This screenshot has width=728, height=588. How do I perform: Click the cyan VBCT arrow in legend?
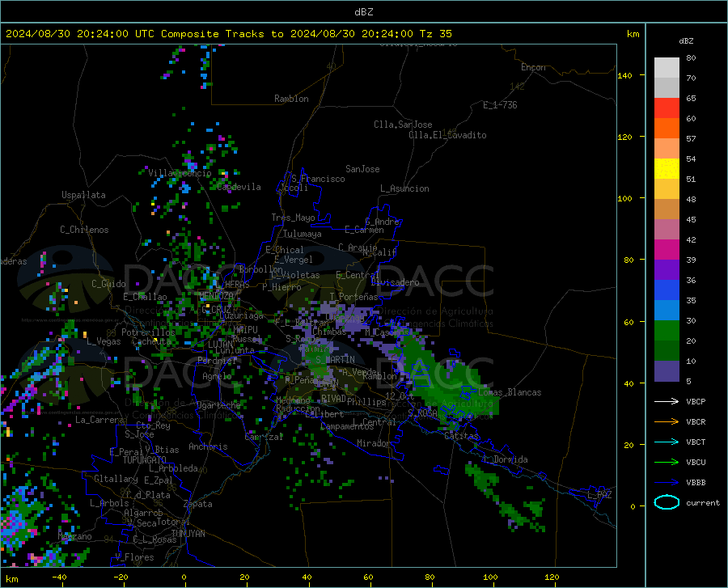click(x=667, y=442)
